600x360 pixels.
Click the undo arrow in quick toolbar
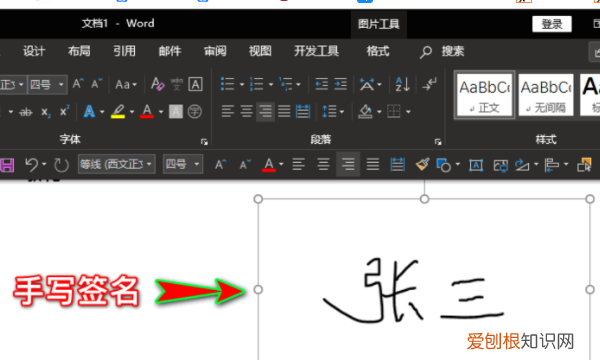32,165
